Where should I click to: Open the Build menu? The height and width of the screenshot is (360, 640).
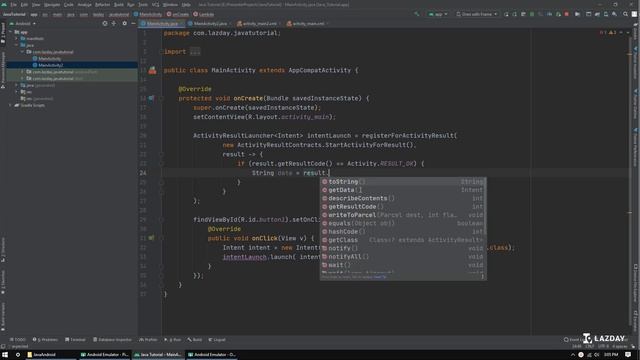click(118, 4)
